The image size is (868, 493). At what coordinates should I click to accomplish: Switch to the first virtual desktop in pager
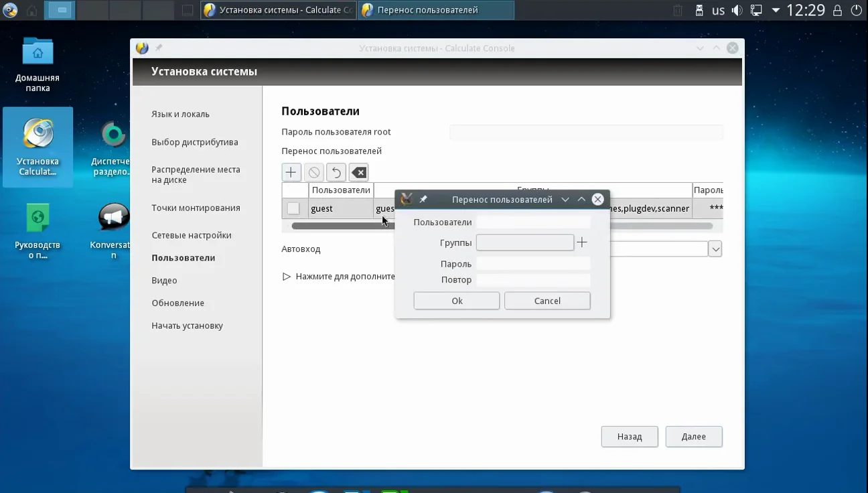pyautogui.click(x=60, y=10)
